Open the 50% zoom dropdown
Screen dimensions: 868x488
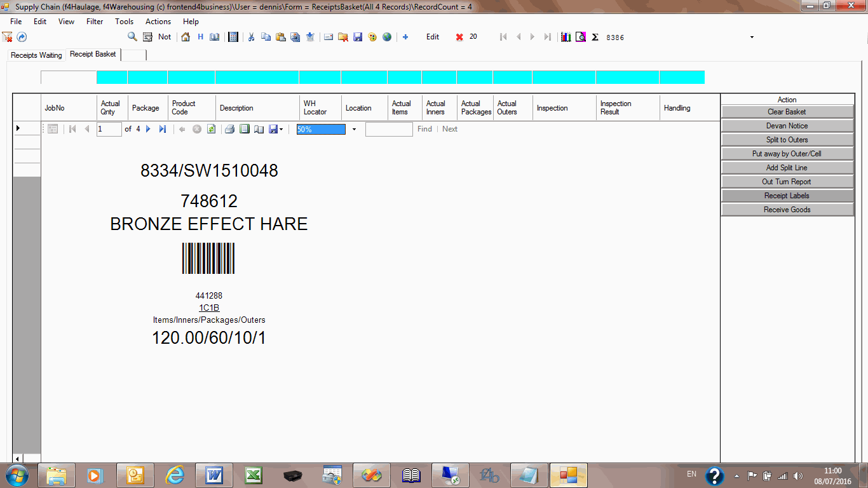[354, 130]
